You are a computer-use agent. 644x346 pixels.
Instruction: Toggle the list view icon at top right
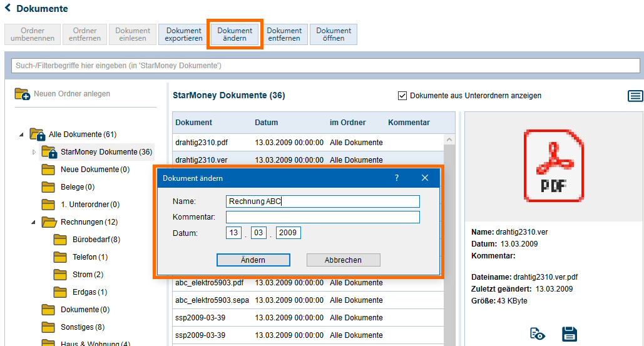pos(635,96)
